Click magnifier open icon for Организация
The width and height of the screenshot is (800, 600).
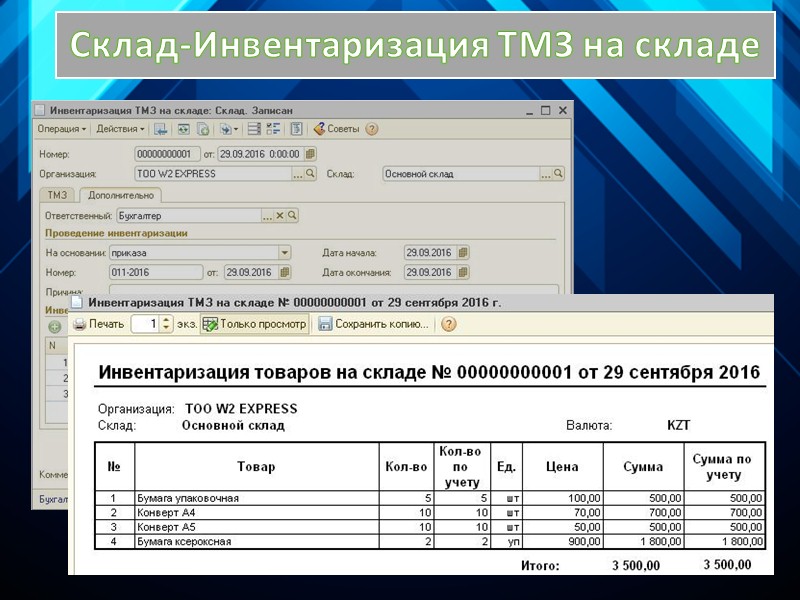tap(310, 174)
